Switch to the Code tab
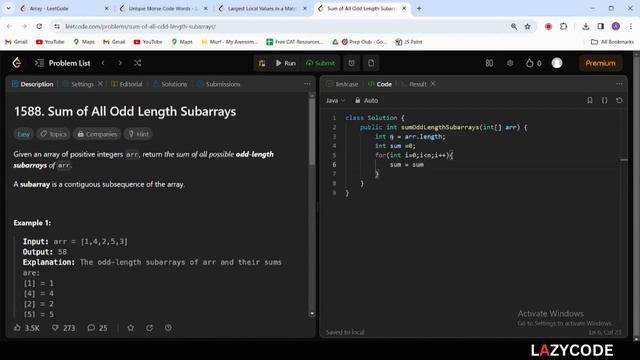 click(380, 84)
